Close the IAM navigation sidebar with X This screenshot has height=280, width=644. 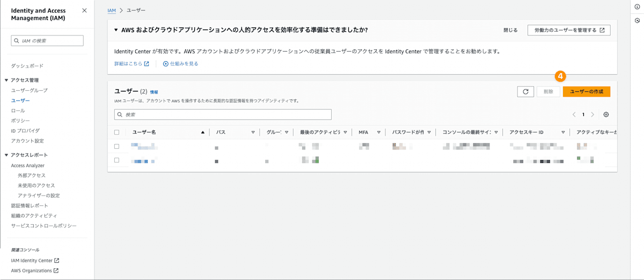click(84, 10)
